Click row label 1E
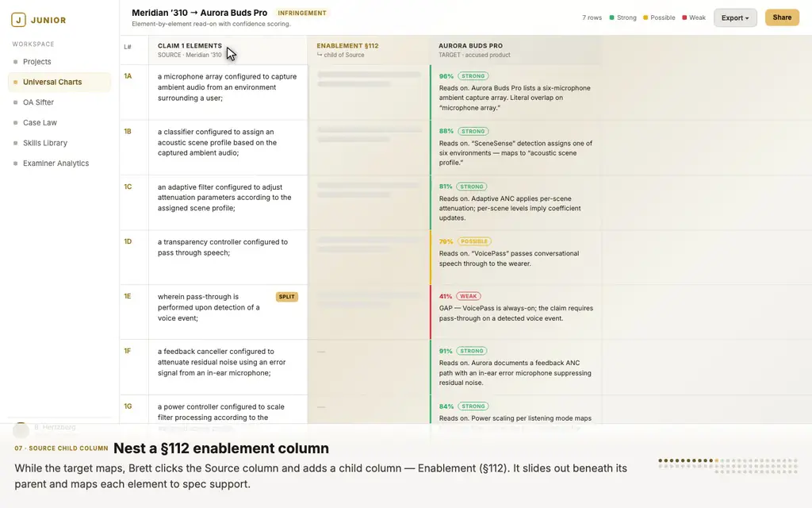The image size is (812, 508). click(x=128, y=297)
